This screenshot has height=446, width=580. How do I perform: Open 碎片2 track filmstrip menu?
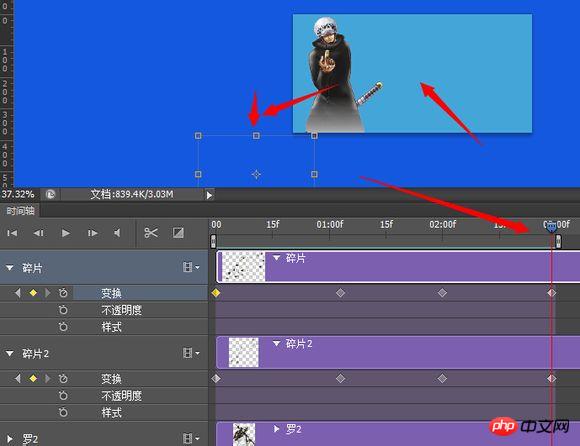pyautogui.click(x=191, y=353)
